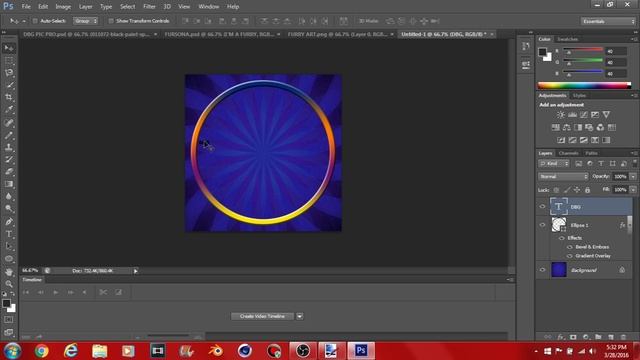Open the Opacity dropdown arrow
The image size is (640, 360).
[x=633, y=176]
